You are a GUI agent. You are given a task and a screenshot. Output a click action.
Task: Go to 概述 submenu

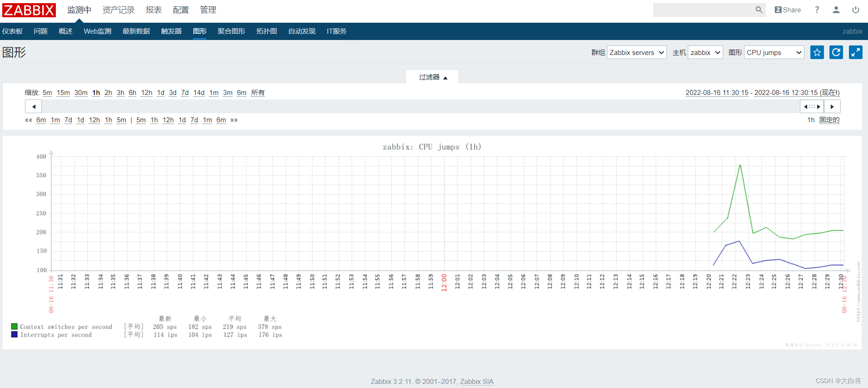[65, 31]
